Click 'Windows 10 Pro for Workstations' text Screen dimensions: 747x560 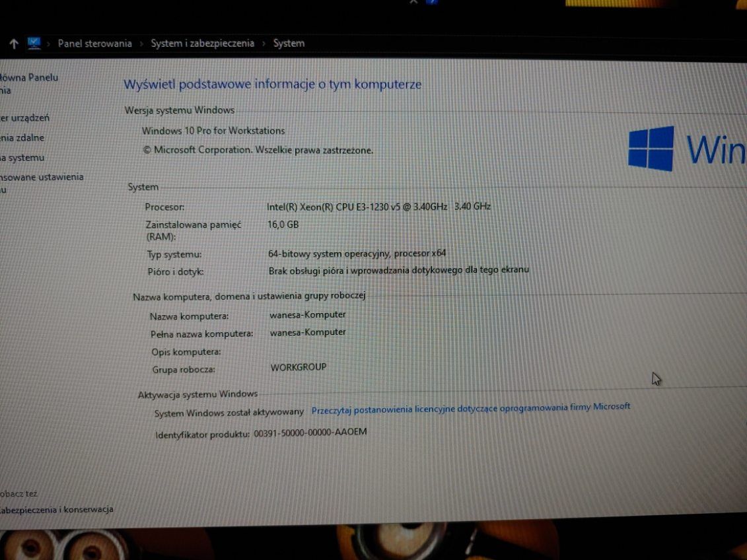coord(213,131)
